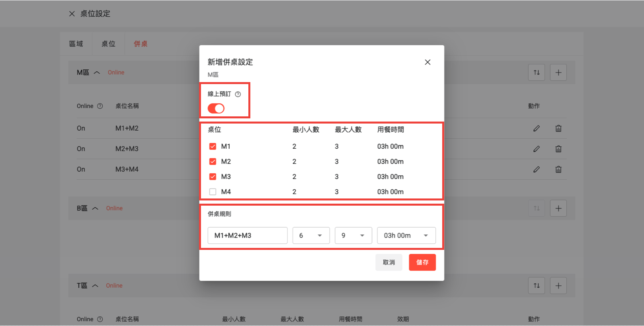Image resolution: width=644 pixels, height=326 pixels.
Task: Uncheck the M3 table checkbox
Action: (x=213, y=177)
